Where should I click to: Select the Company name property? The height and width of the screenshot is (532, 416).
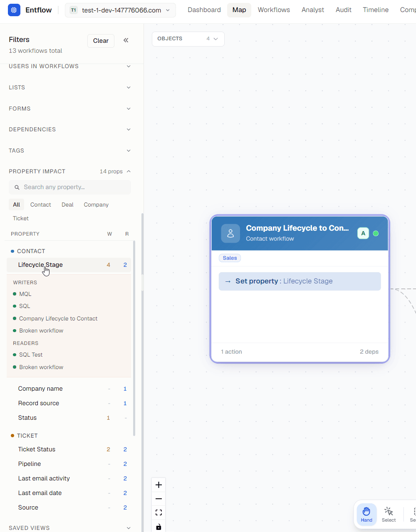69,389
